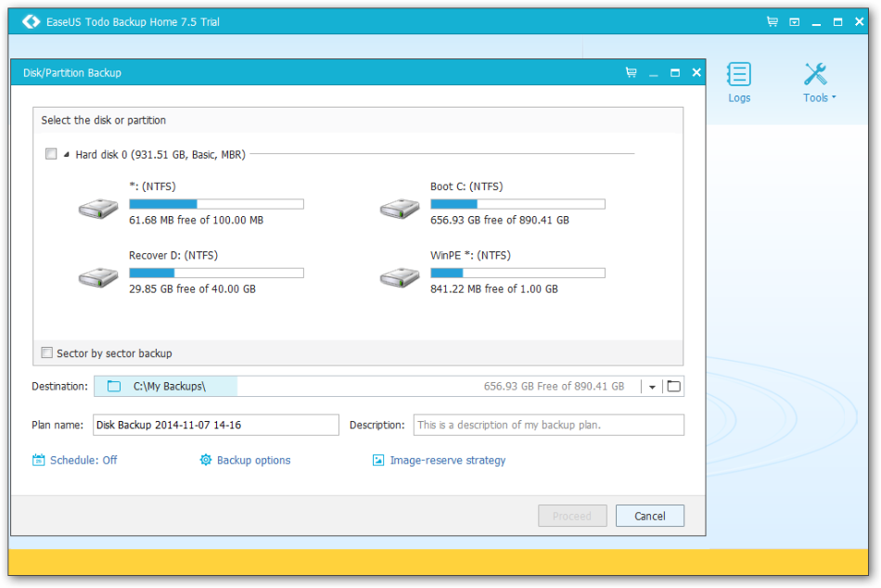Minimize the EaseUS Todo Backup main window

point(816,22)
